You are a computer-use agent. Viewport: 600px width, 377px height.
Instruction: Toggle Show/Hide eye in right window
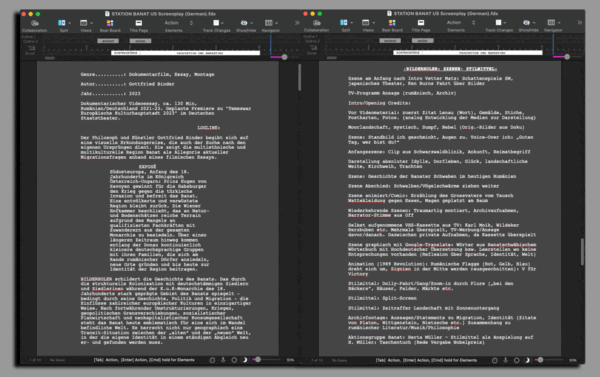coord(527,23)
